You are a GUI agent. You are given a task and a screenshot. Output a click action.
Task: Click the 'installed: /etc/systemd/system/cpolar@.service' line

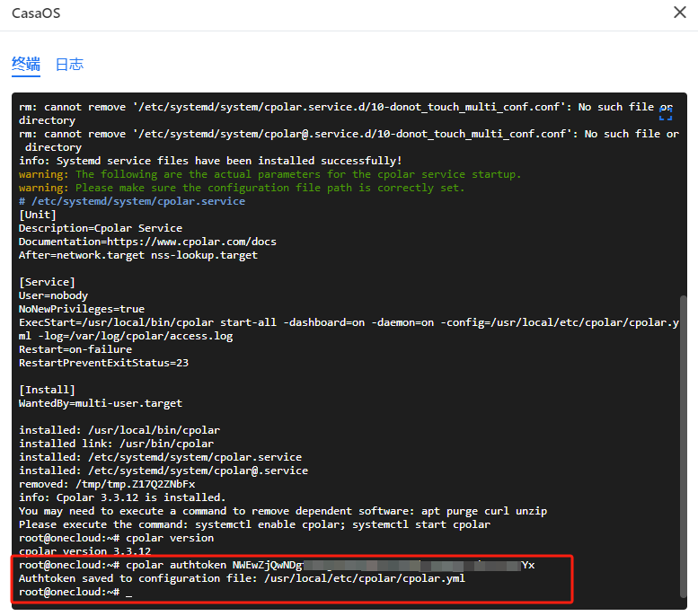(x=163, y=471)
